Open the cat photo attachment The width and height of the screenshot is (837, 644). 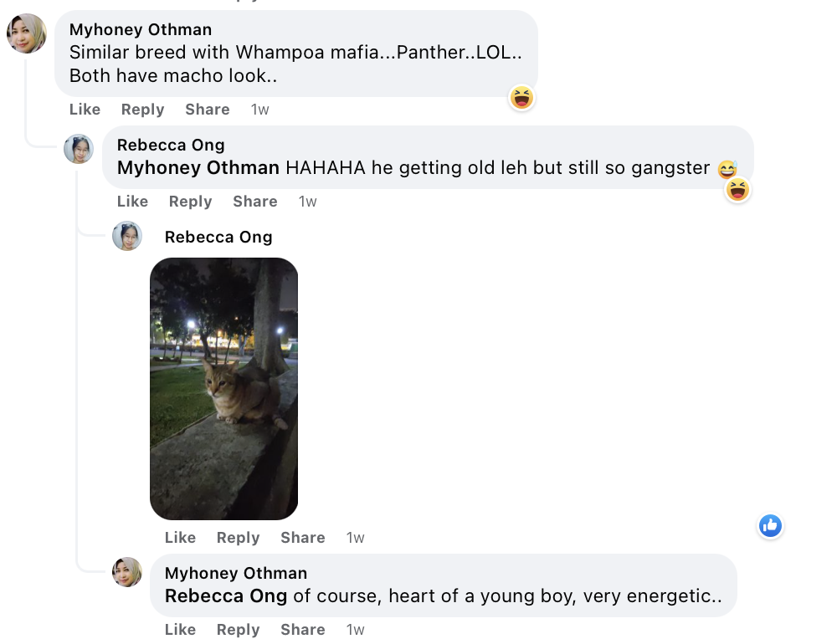223,388
